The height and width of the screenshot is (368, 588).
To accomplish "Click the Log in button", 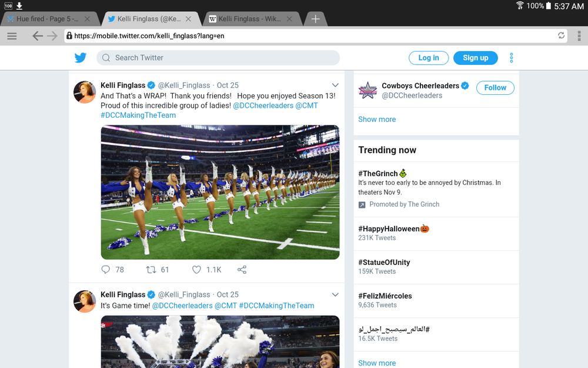I will (x=429, y=58).
